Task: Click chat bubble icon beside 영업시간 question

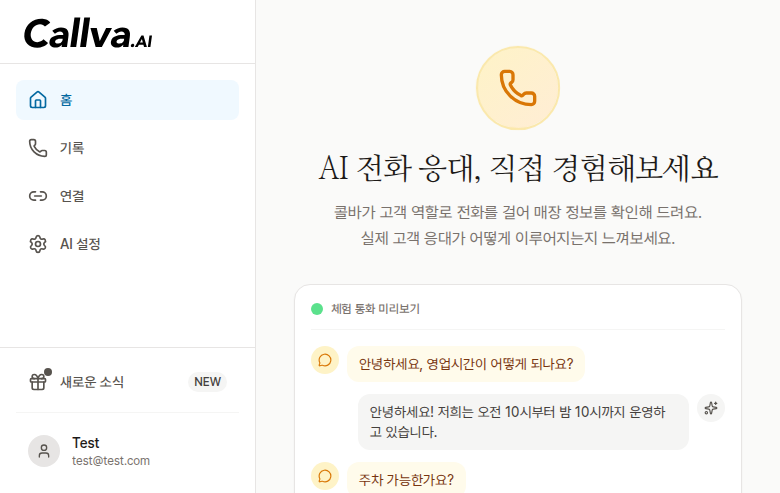Action: click(x=325, y=360)
